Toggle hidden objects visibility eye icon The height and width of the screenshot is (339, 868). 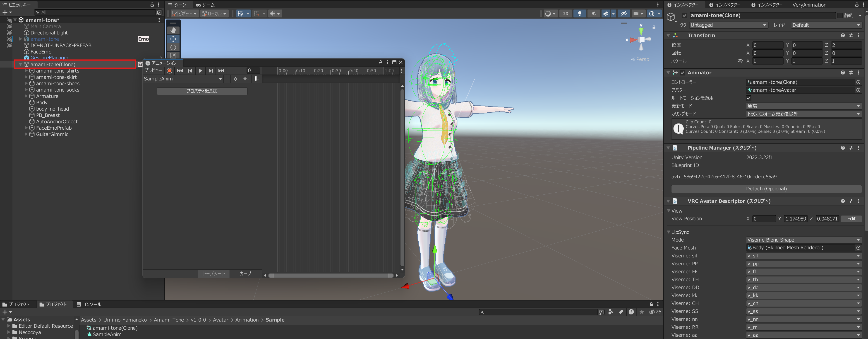[x=624, y=14]
